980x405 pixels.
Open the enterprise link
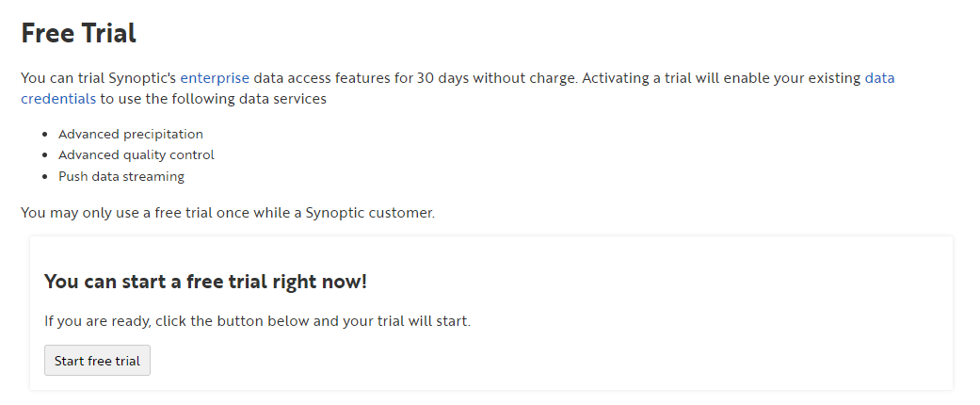pos(215,78)
